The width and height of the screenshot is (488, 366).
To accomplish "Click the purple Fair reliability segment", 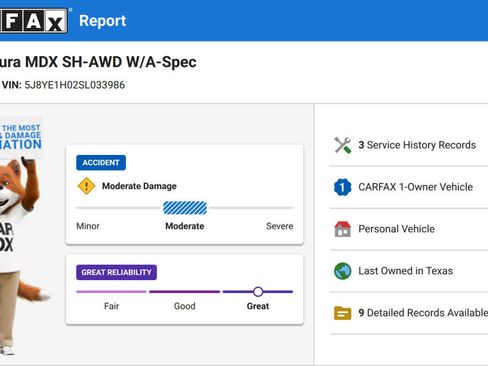I will coord(111,292).
